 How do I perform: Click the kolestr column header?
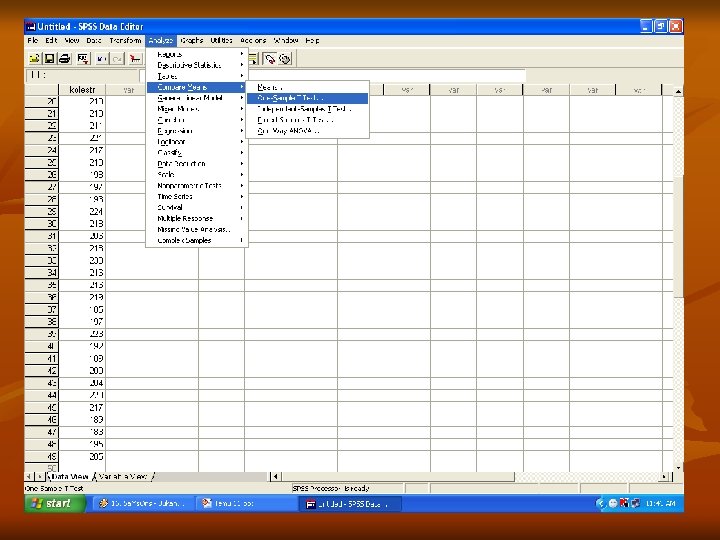82,90
